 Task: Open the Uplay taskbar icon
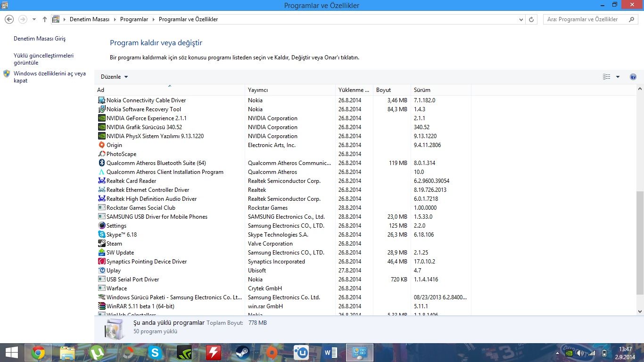click(301, 353)
